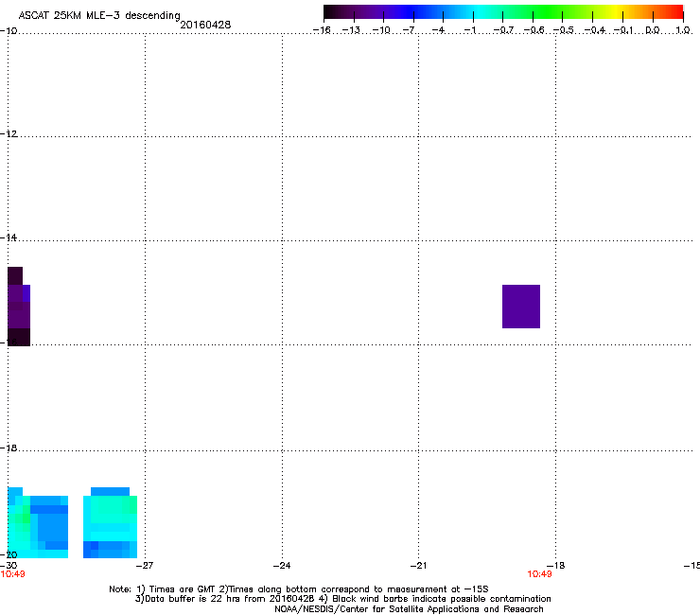Click the colorbar label -0.4

click(595, 30)
